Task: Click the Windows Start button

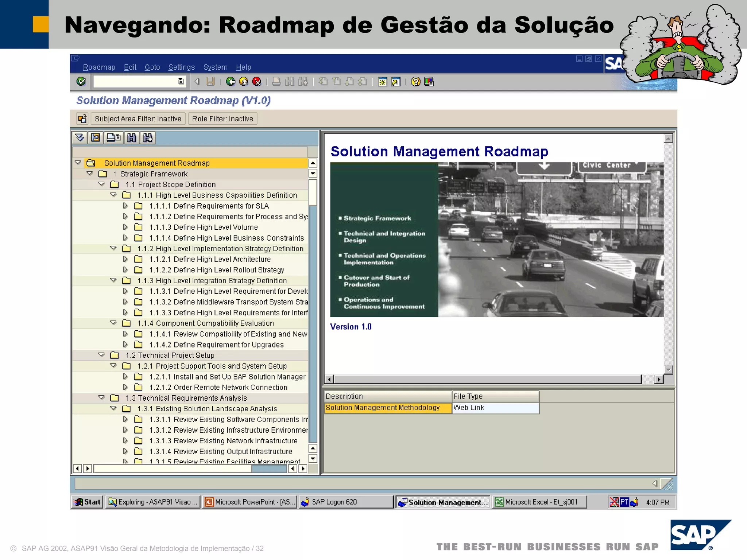Action: point(87,502)
